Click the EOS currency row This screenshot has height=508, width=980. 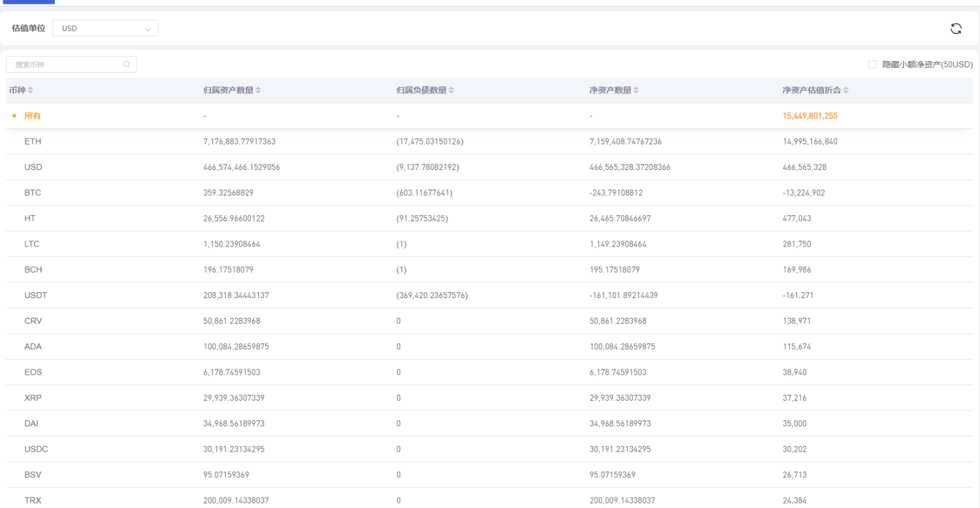click(x=489, y=372)
